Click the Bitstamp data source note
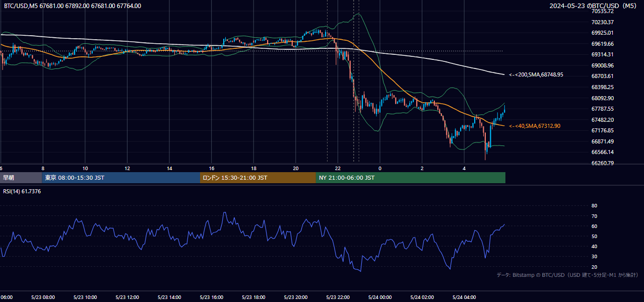Viewport: 644px width, 302px height. [x=567, y=275]
